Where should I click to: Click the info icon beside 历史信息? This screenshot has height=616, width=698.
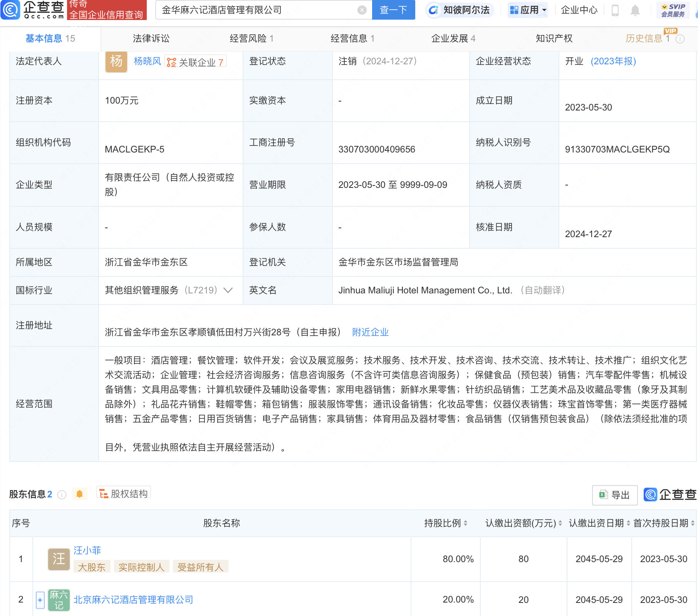[680, 38]
